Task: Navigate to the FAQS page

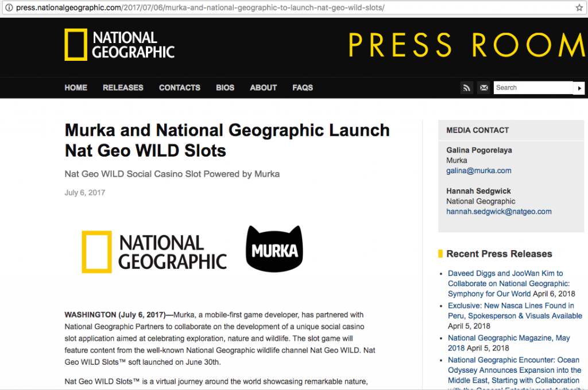Action: 303,88
